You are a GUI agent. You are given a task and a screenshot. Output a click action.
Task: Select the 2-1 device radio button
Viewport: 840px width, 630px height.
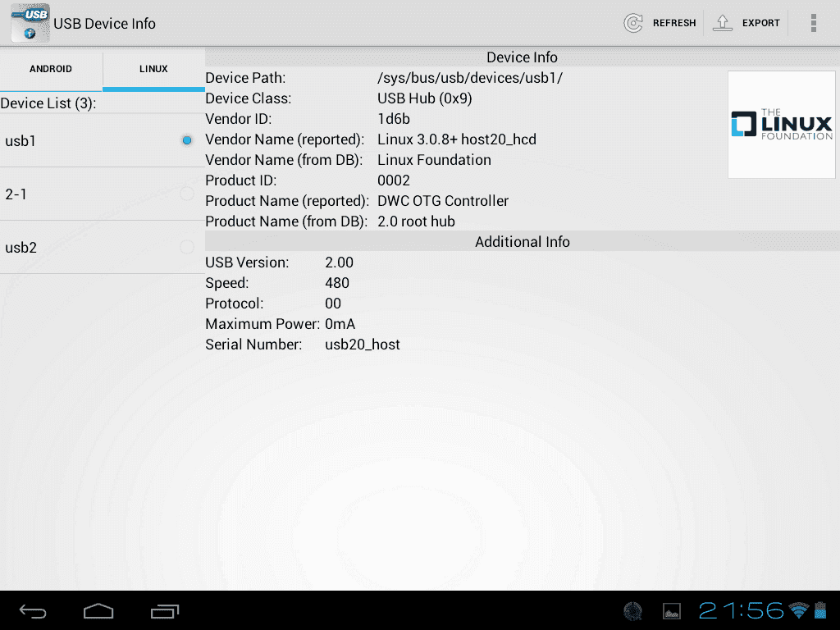click(x=187, y=194)
